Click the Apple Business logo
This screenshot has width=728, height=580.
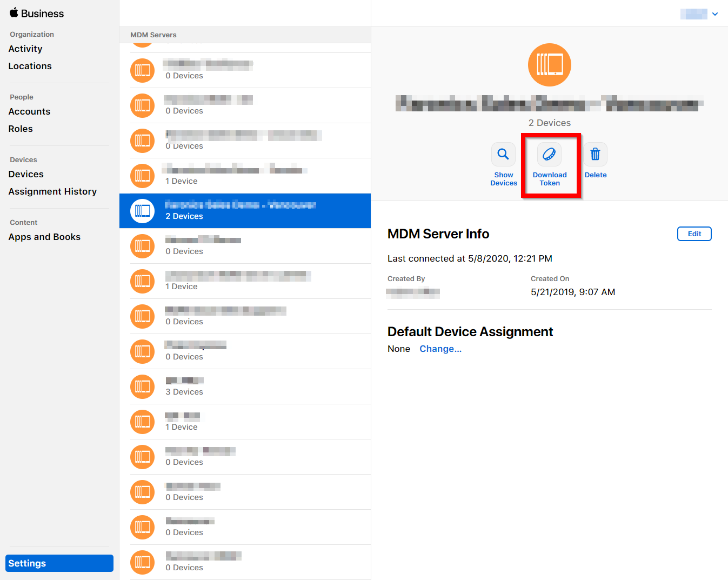point(37,14)
